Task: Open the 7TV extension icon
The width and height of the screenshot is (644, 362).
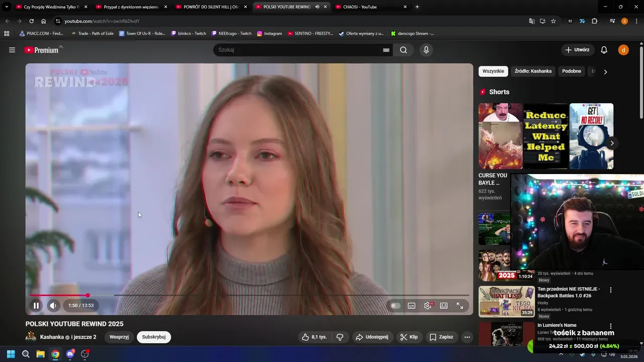Action: pyautogui.click(x=582, y=21)
